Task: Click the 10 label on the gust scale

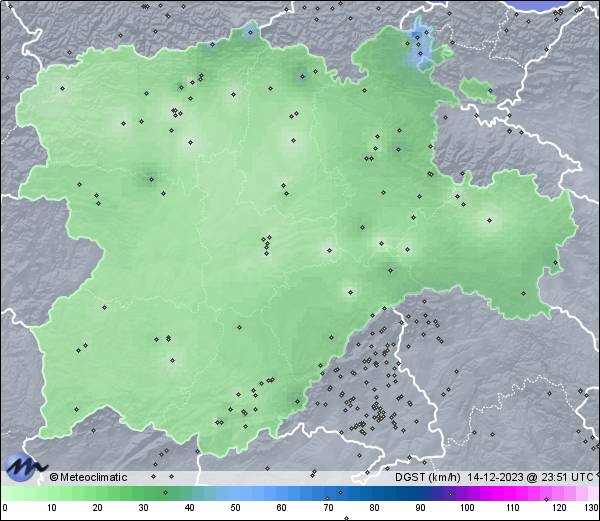Action: [x=52, y=508]
